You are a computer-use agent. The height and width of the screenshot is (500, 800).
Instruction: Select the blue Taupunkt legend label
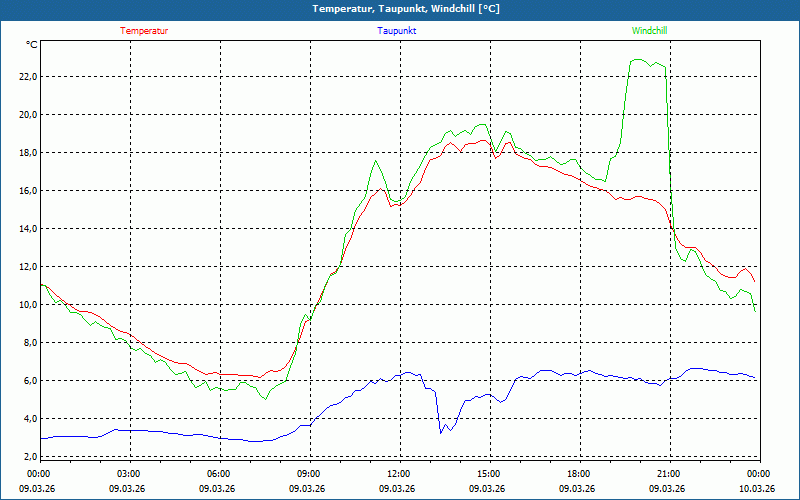click(x=397, y=31)
